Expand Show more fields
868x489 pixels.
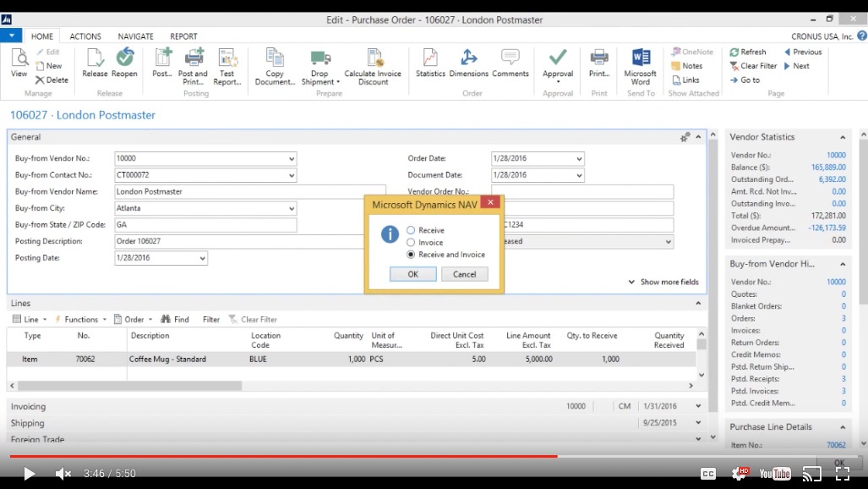663,282
